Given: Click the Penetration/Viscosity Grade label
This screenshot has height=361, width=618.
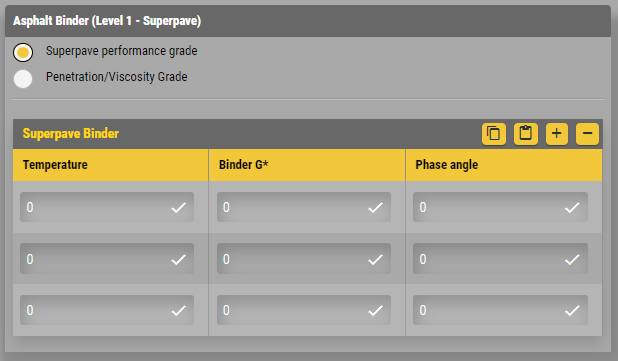Looking at the screenshot, I should [117, 76].
